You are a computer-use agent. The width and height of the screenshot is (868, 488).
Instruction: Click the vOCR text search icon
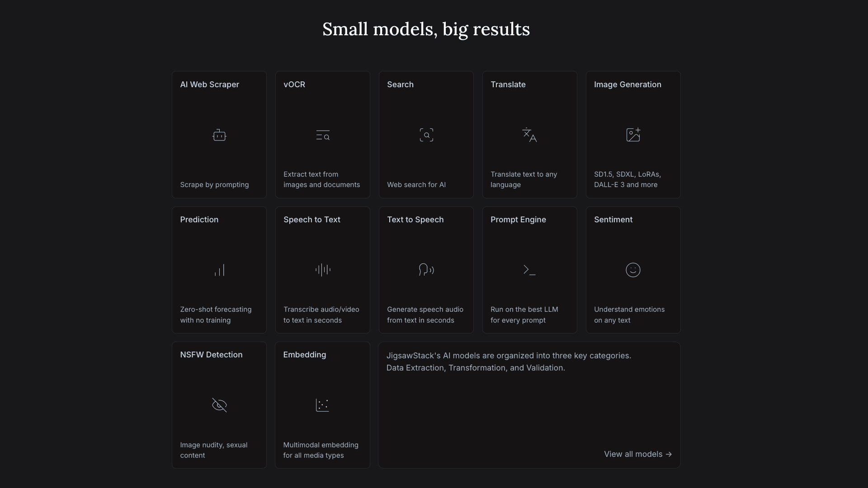click(323, 135)
